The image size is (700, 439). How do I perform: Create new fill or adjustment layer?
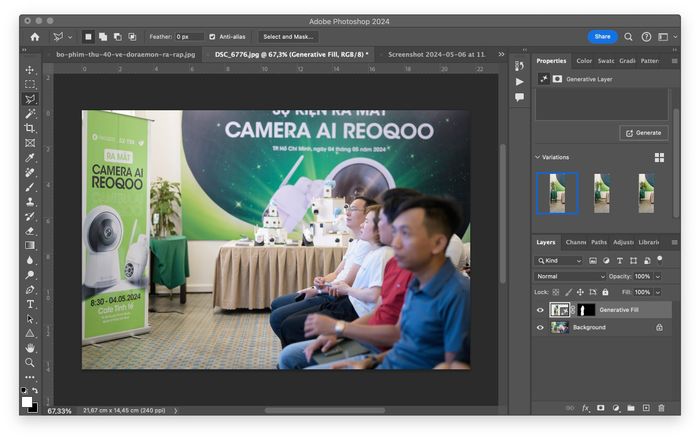coord(616,408)
